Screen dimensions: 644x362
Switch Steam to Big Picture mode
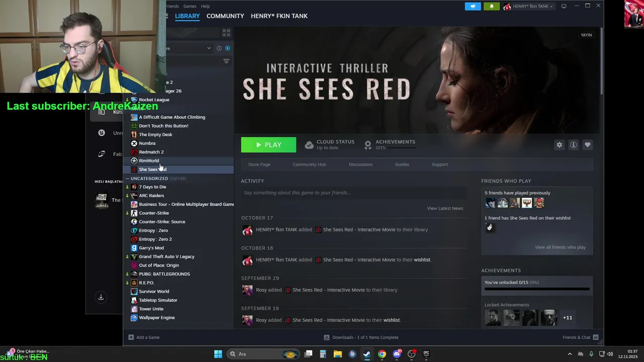point(563,6)
